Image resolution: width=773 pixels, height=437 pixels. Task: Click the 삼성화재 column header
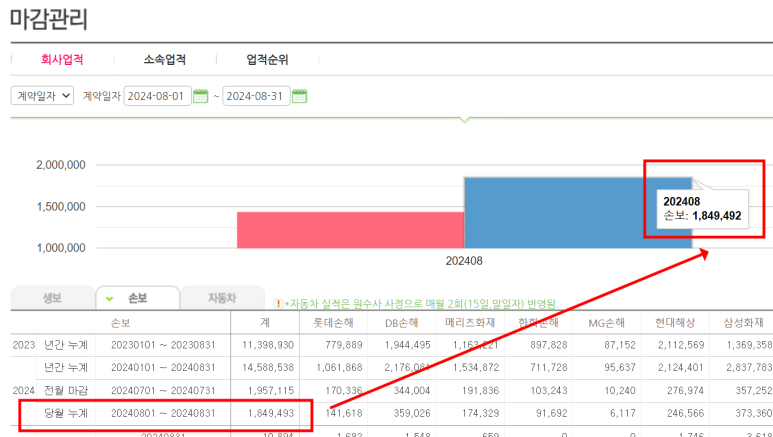coord(743,323)
